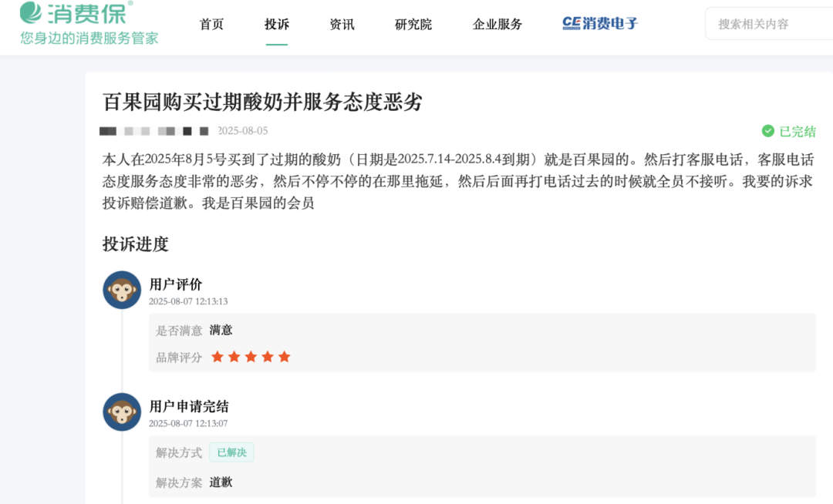Viewport: 833px width, 504px height.
Task: Go to 资讯 section
Action: [x=342, y=25]
